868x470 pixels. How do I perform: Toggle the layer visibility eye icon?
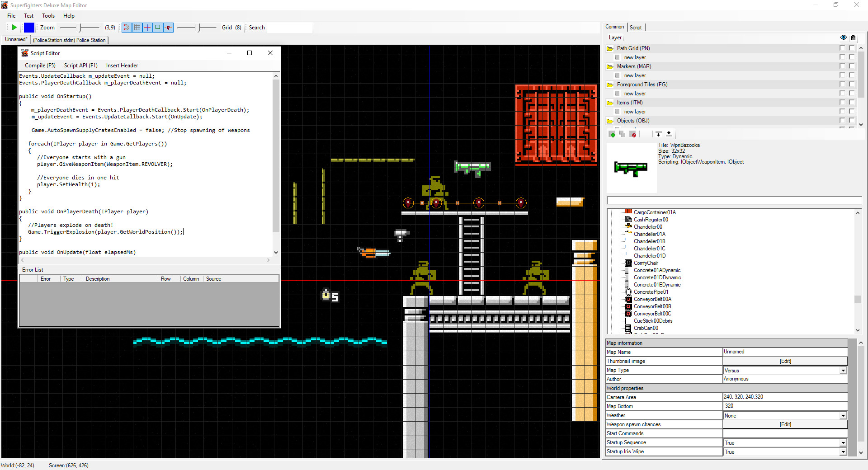843,38
